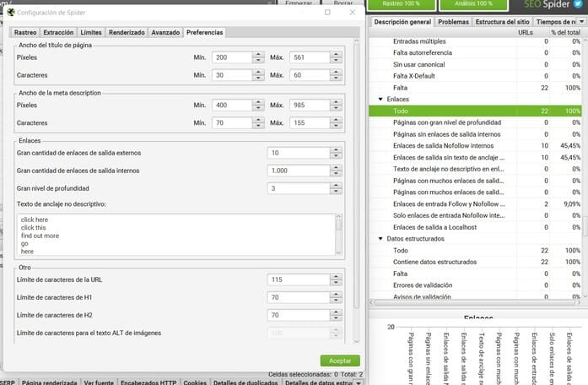This screenshot has height=385, width=588.
Task: Click the configuration dialog vertical scrollbar
Action: point(356,192)
